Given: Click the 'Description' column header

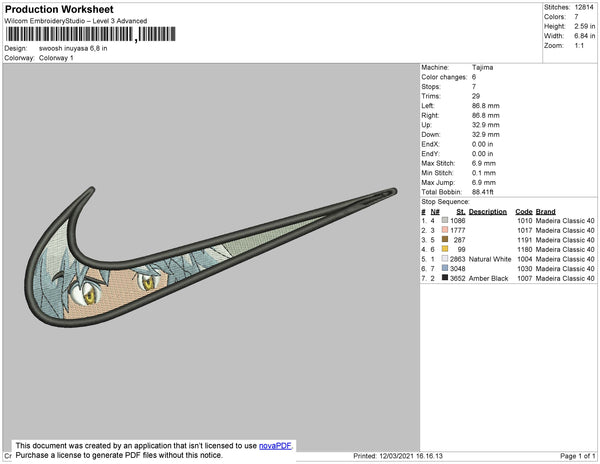Looking at the screenshot, I should click(488, 212).
